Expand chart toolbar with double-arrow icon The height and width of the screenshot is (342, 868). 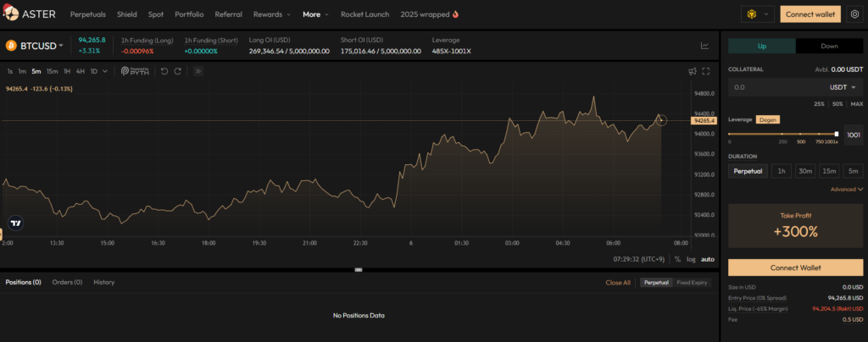pos(199,71)
